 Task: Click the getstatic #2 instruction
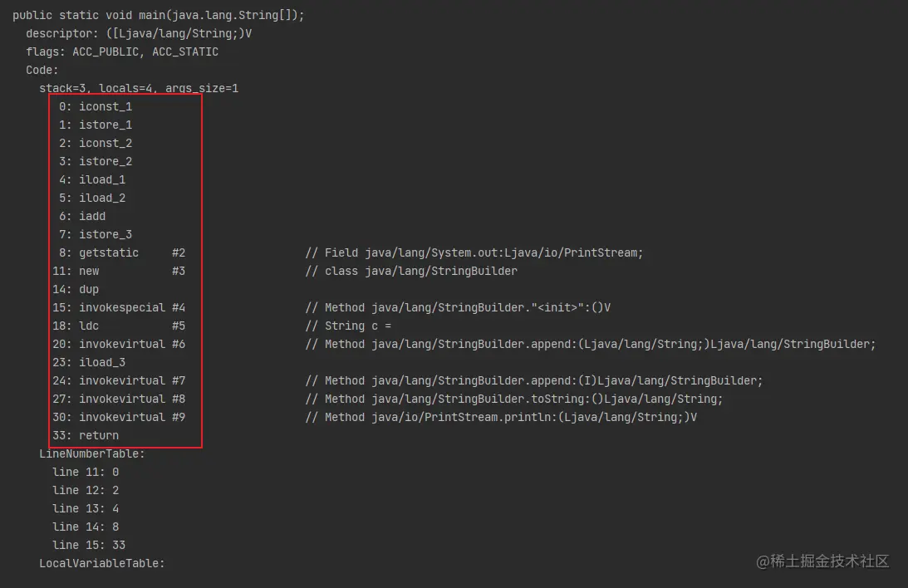click(x=118, y=252)
